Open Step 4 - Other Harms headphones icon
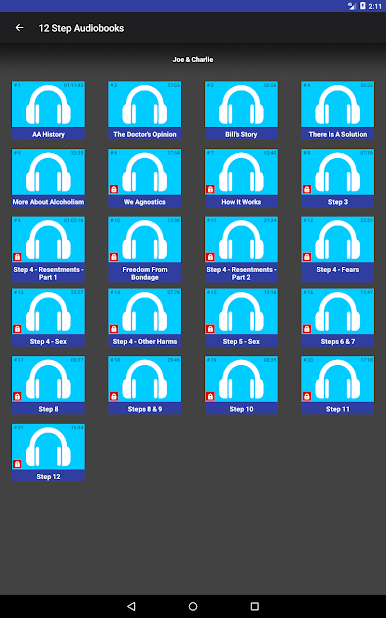The width and height of the screenshot is (386, 618). [x=145, y=312]
